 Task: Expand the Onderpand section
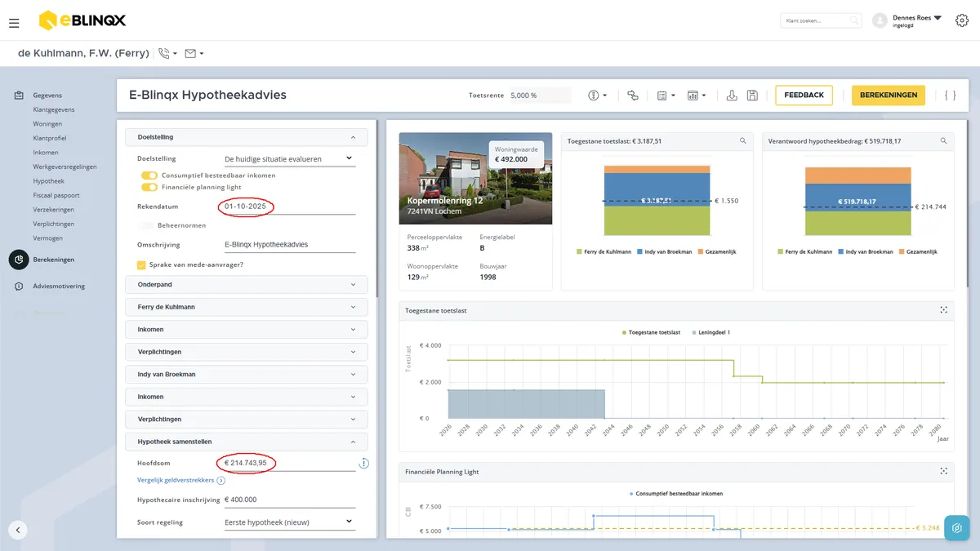click(247, 285)
